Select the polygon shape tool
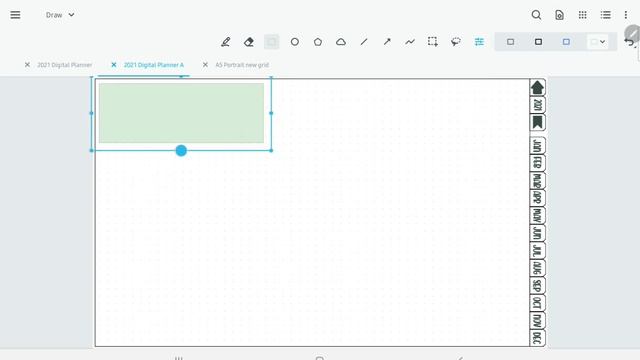This screenshot has width=640, height=360. tap(318, 42)
